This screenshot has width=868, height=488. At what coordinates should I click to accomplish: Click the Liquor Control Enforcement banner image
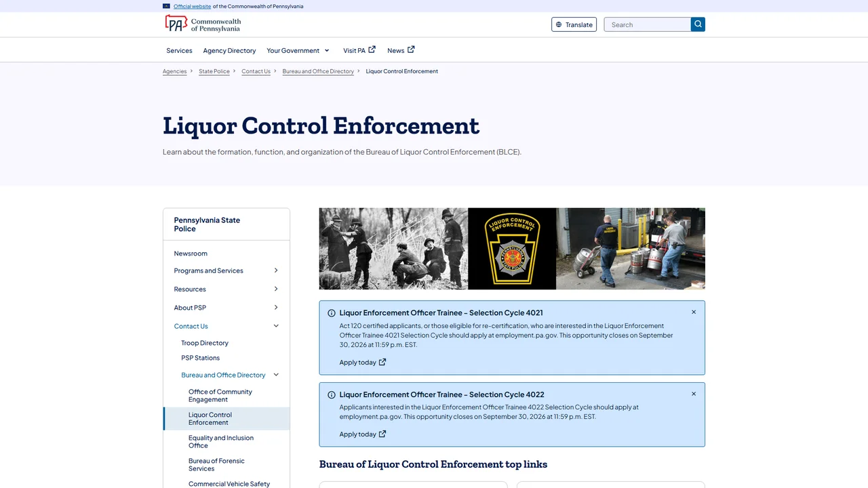(512, 249)
